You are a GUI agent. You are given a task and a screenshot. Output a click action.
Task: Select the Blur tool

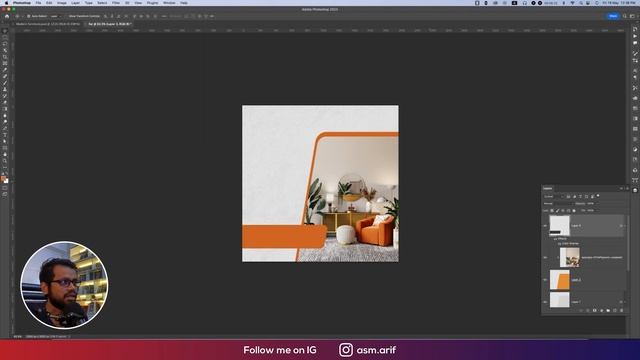pyautogui.click(x=5, y=116)
